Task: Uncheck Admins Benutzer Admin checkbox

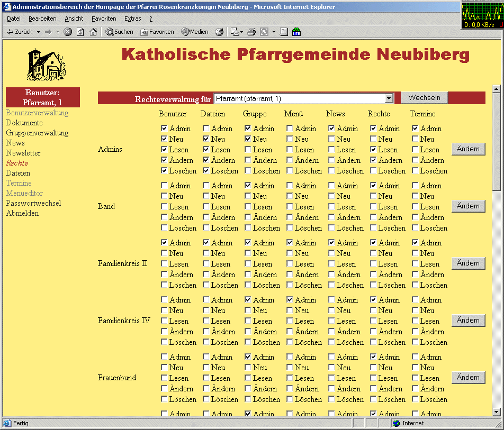Action: pos(164,128)
